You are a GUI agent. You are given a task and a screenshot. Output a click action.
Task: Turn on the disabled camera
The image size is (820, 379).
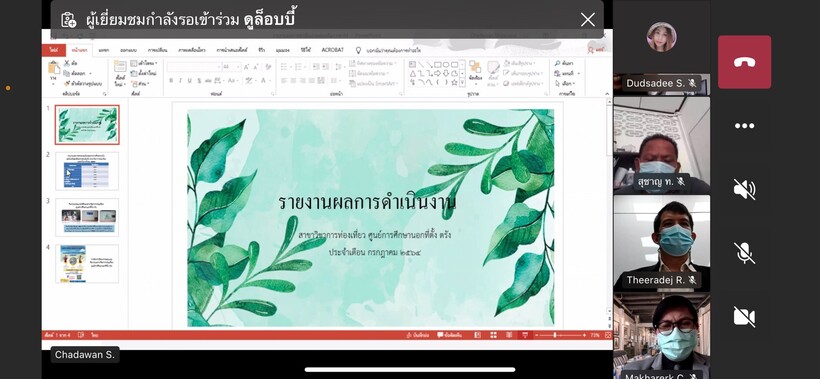(x=744, y=317)
